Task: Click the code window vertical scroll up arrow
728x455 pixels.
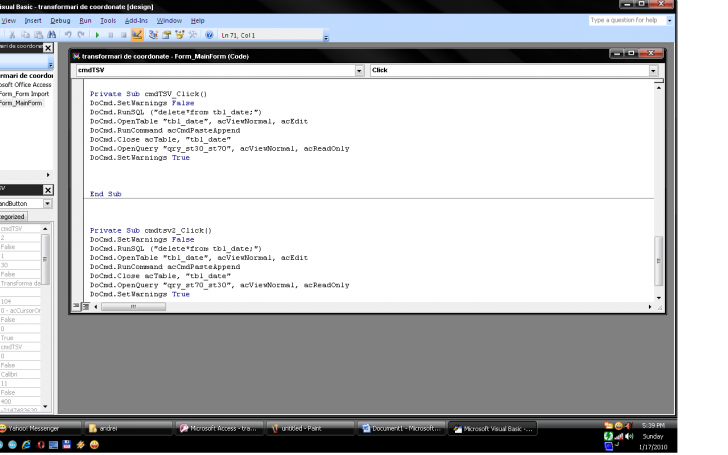Action: tap(658, 88)
